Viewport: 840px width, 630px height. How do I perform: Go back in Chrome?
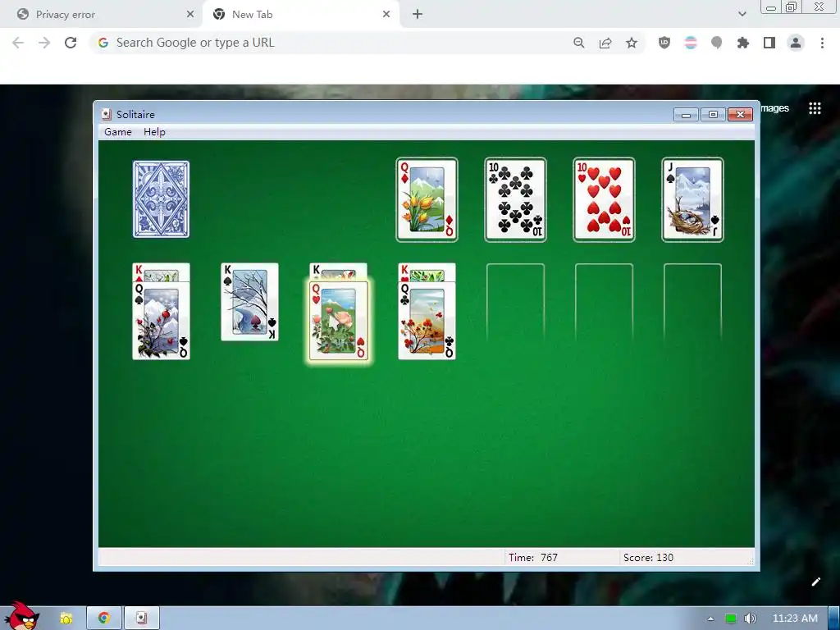pos(18,43)
